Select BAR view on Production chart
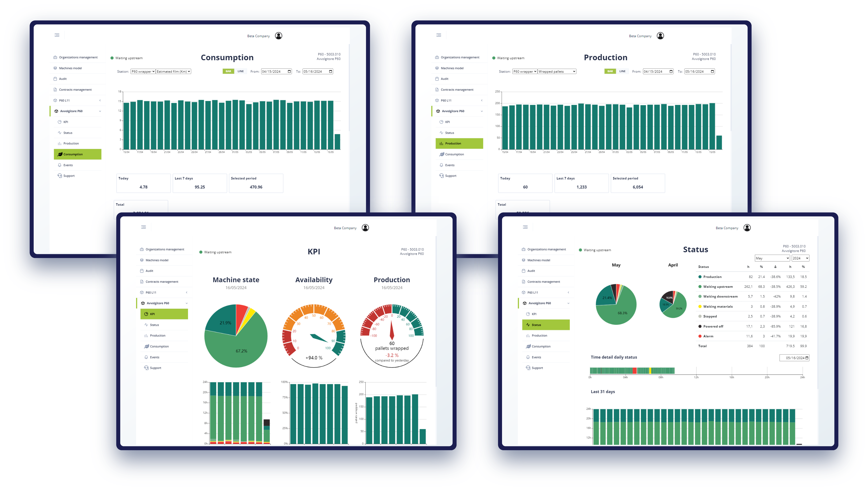This screenshot has width=868, height=490. (610, 71)
